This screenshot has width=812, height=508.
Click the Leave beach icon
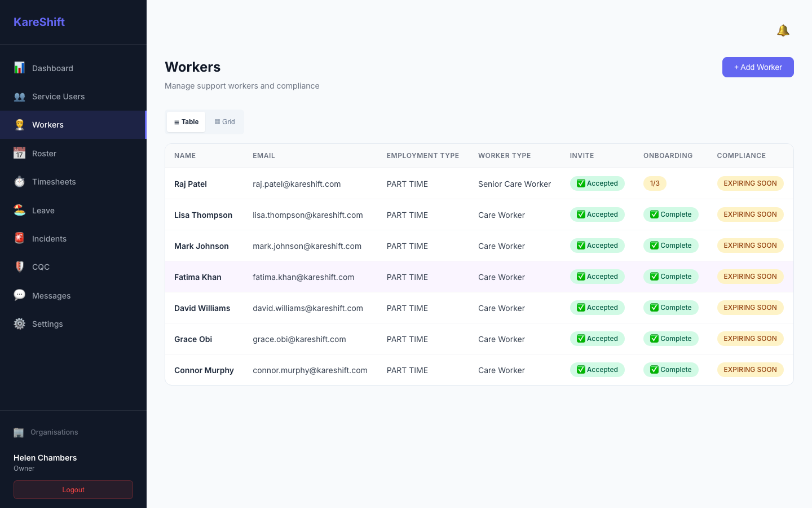(x=19, y=210)
